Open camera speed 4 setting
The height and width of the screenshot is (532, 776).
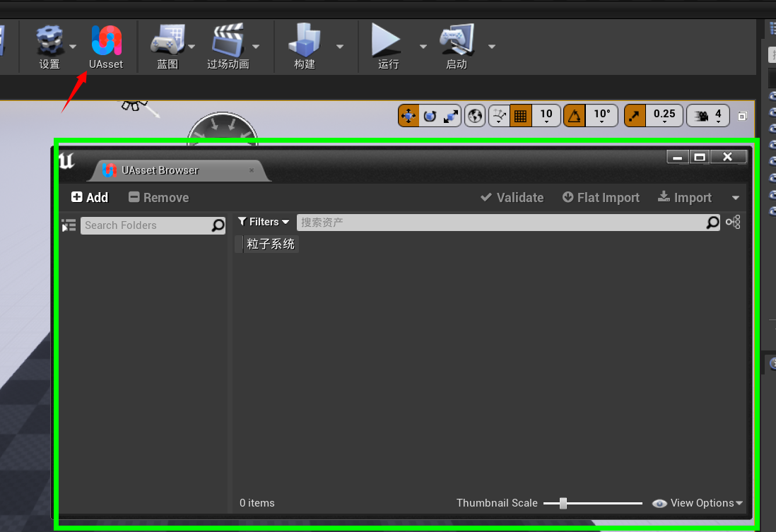tap(707, 117)
